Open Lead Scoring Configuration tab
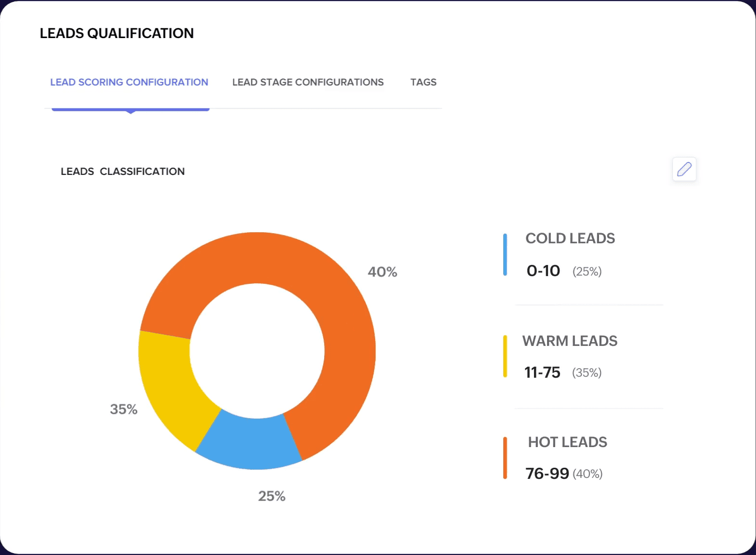Screen dimensions: 756x555 129,82
